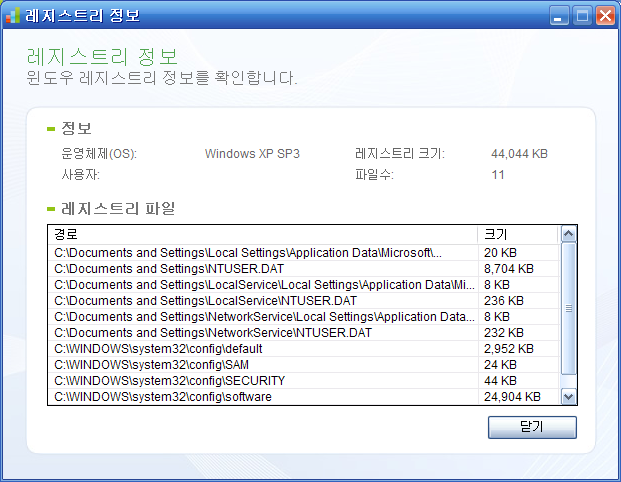Screen dimensions: 621x482
Task: Select the NetworkService\NTUSER.DAT row
Action: 303,333
